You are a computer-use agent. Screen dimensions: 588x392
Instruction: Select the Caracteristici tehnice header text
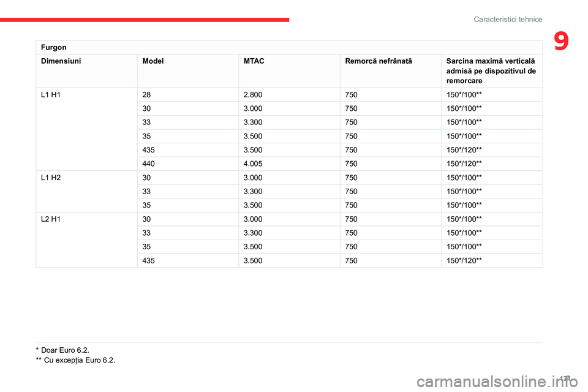pos(508,19)
